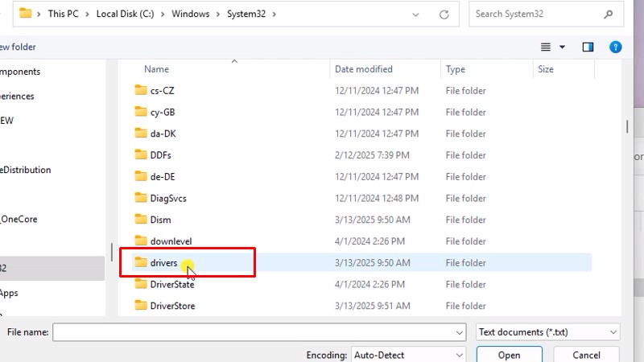The height and width of the screenshot is (362, 644).
Task: Click the help question mark icon
Action: pyautogui.click(x=616, y=47)
